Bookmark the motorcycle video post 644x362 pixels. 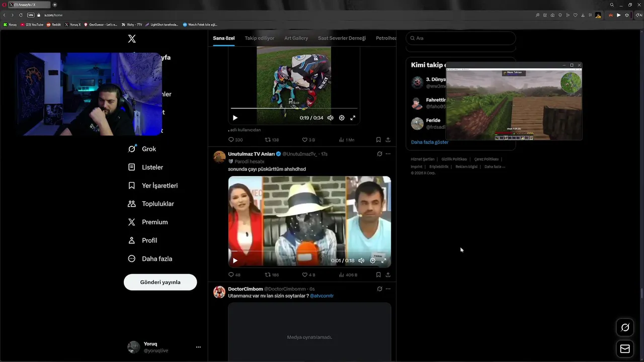pyautogui.click(x=378, y=140)
